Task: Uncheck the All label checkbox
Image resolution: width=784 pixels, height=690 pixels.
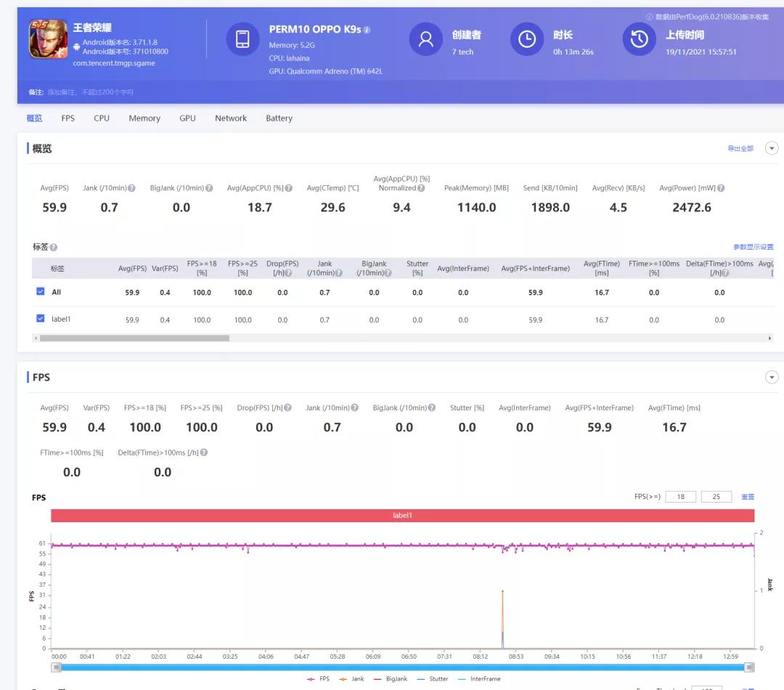Action: pos(41,292)
